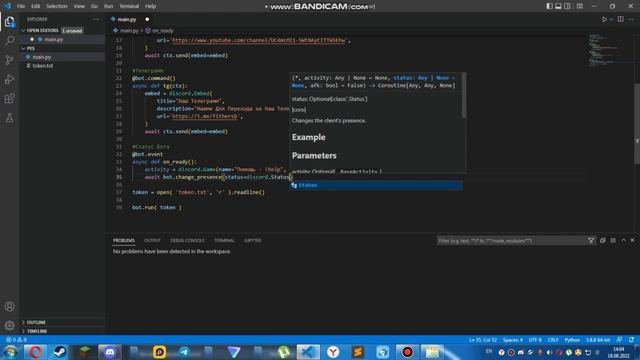Split the editor to the right
Viewport: 640px width, 360px height.
click(620, 19)
